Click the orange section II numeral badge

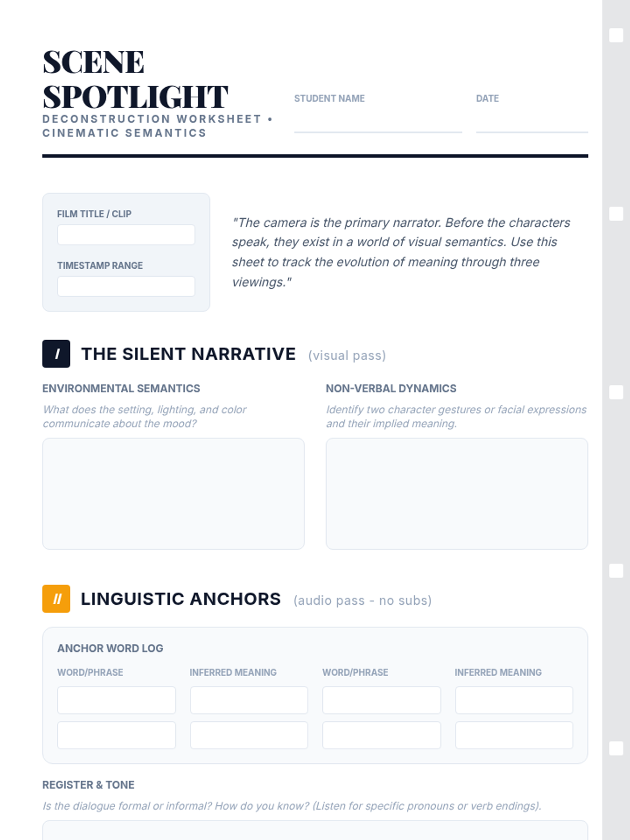point(56,599)
